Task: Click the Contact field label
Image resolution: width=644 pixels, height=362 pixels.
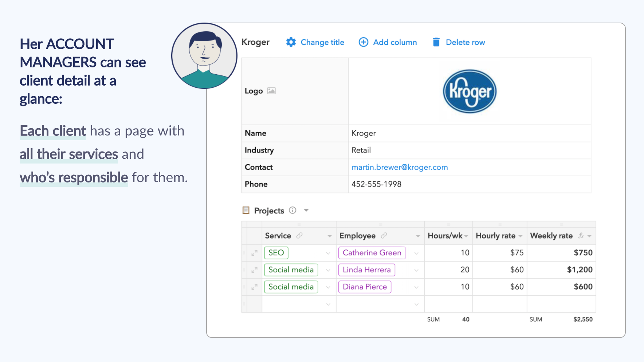Action: click(259, 167)
